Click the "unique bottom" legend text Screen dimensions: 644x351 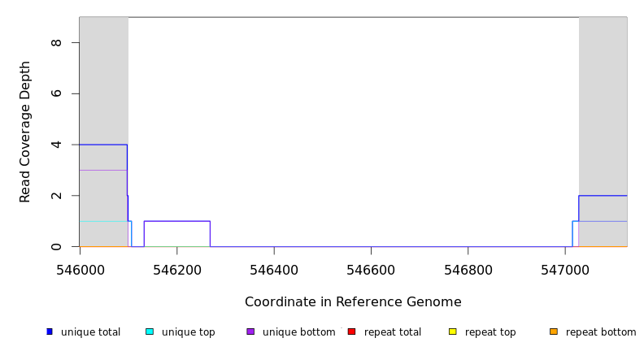click(x=298, y=332)
